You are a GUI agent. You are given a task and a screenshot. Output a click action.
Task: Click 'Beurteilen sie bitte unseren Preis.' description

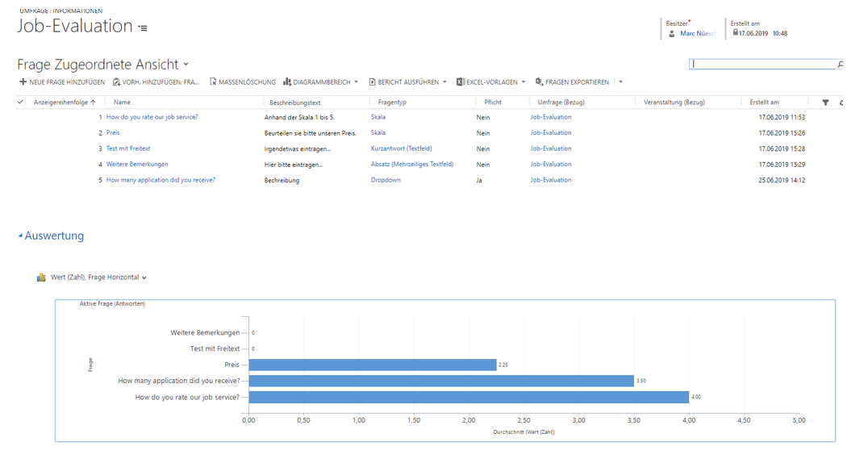click(310, 133)
